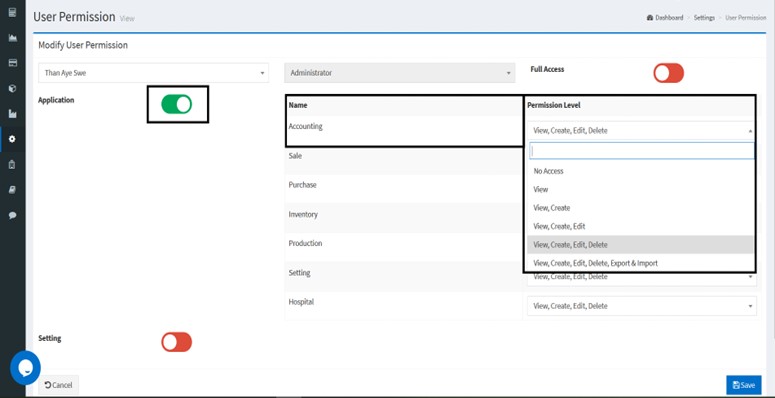Open the gear settings icon in sidebar

click(13, 139)
